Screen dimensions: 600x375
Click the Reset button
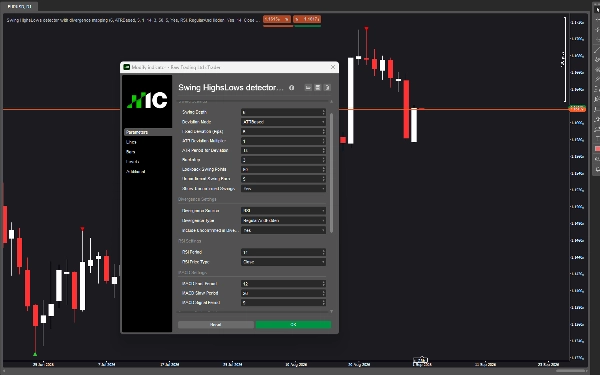click(215, 324)
